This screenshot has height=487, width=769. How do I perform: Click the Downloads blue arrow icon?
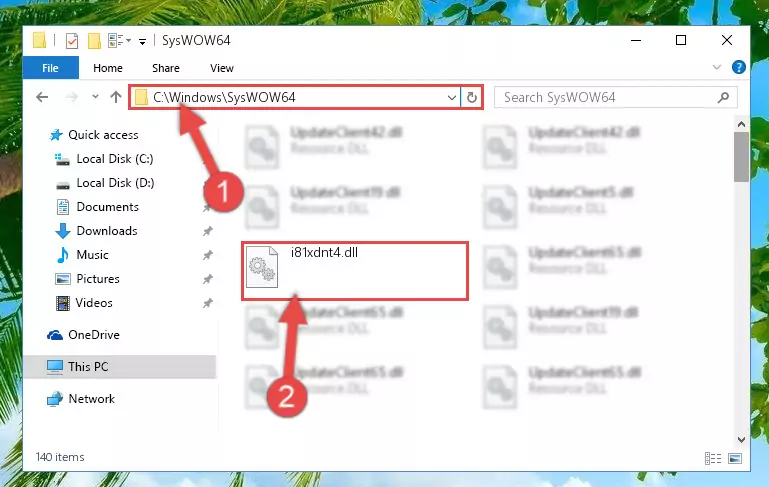pos(63,231)
